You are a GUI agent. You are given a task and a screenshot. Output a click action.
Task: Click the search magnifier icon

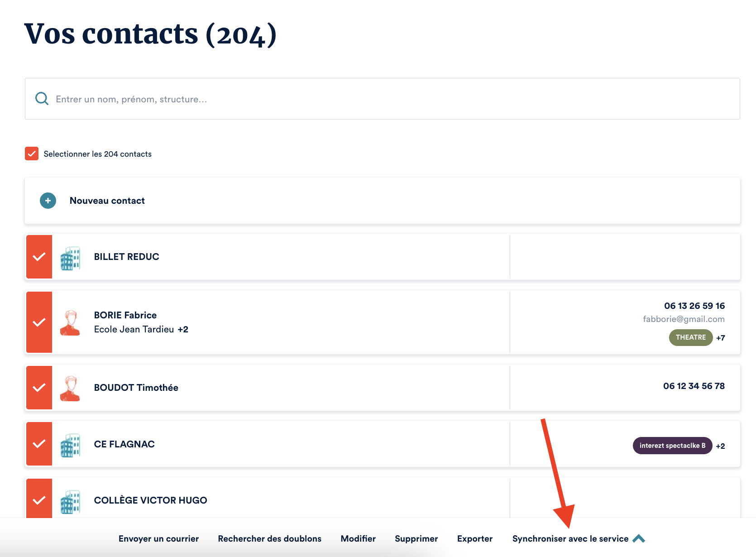pos(42,99)
